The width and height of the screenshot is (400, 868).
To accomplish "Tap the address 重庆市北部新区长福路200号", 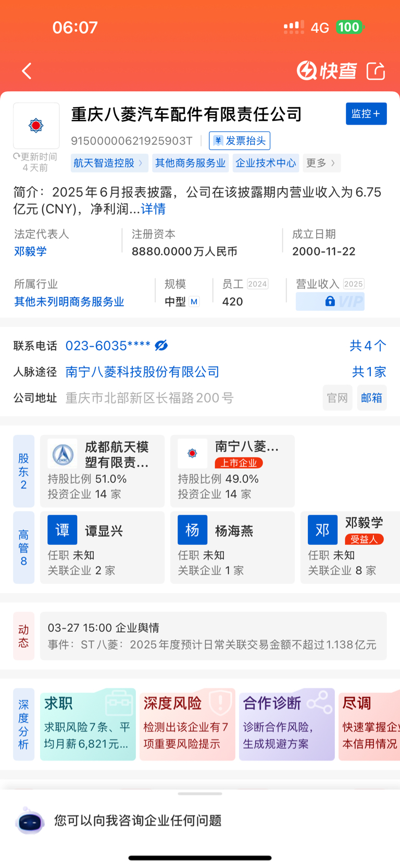I will click(149, 398).
